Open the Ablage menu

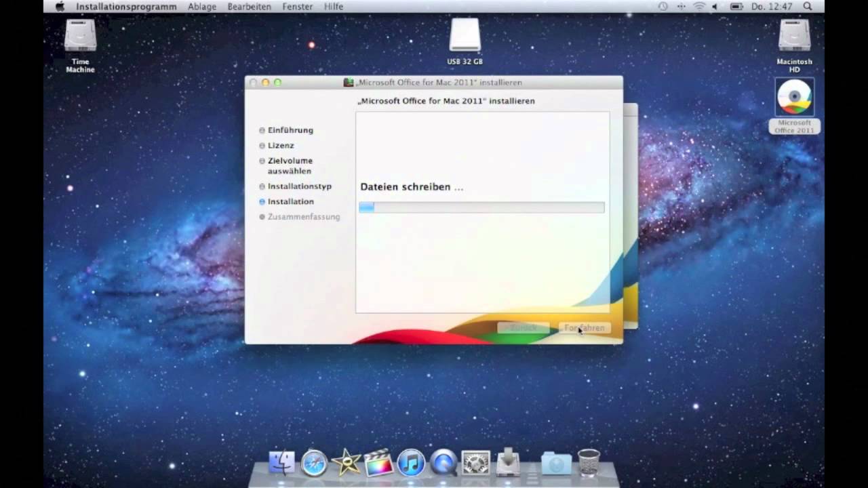[202, 6]
